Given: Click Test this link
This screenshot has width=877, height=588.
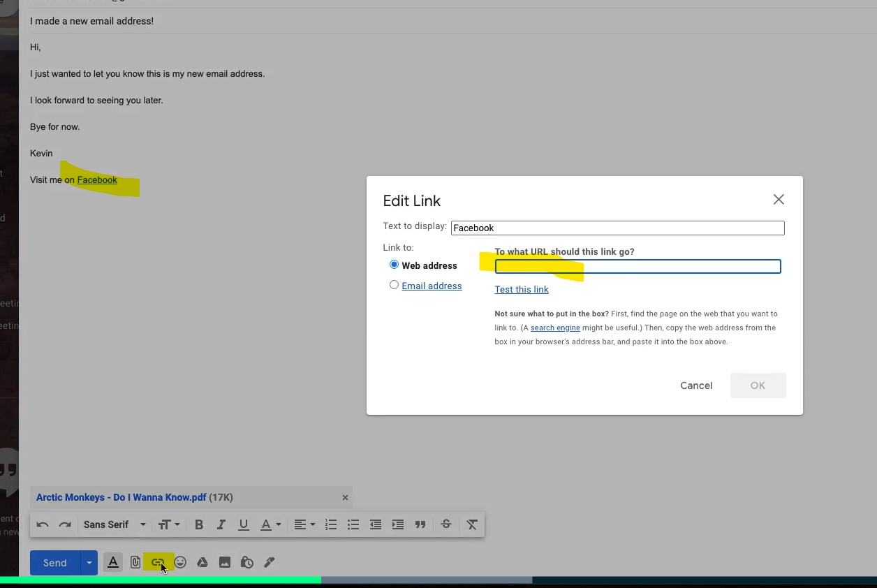Looking at the screenshot, I should [x=522, y=289].
